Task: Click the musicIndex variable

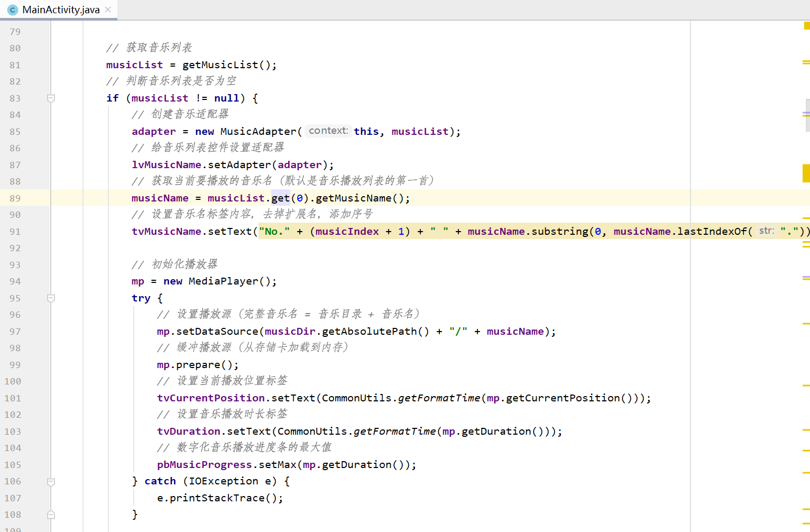Action: pos(347,232)
